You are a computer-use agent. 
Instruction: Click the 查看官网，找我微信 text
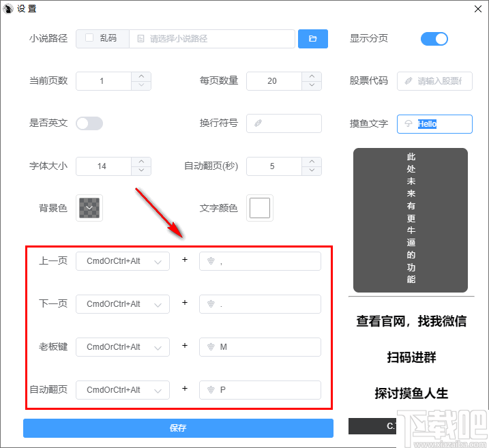click(411, 321)
